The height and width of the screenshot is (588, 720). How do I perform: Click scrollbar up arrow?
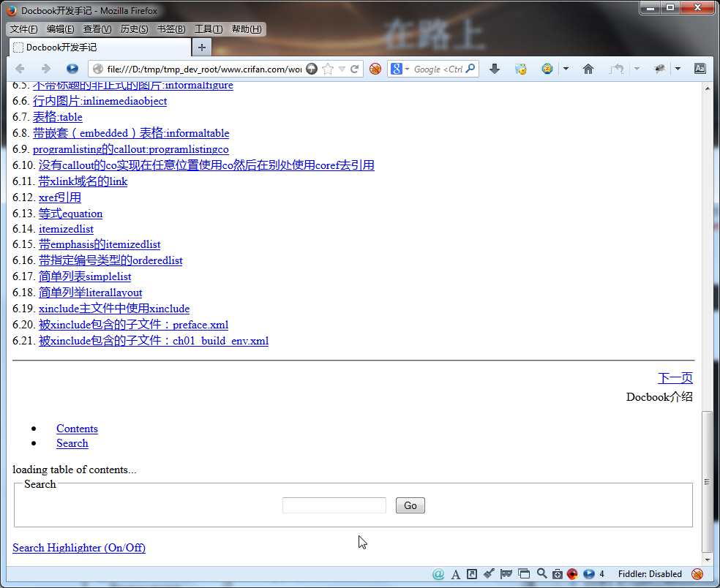[x=707, y=88]
